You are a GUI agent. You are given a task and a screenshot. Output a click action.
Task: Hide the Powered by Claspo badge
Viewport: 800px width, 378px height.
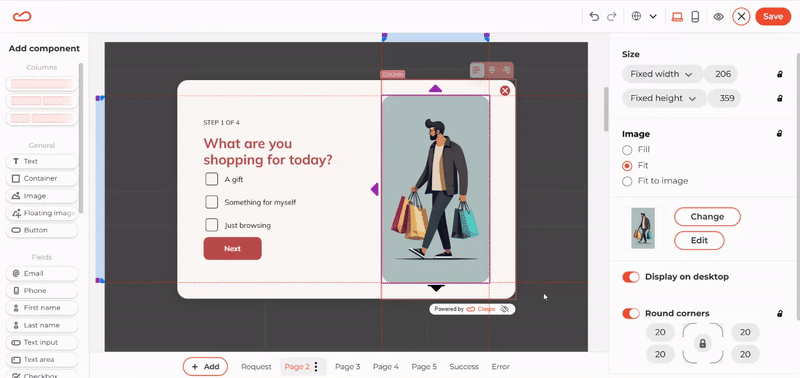coord(505,309)
